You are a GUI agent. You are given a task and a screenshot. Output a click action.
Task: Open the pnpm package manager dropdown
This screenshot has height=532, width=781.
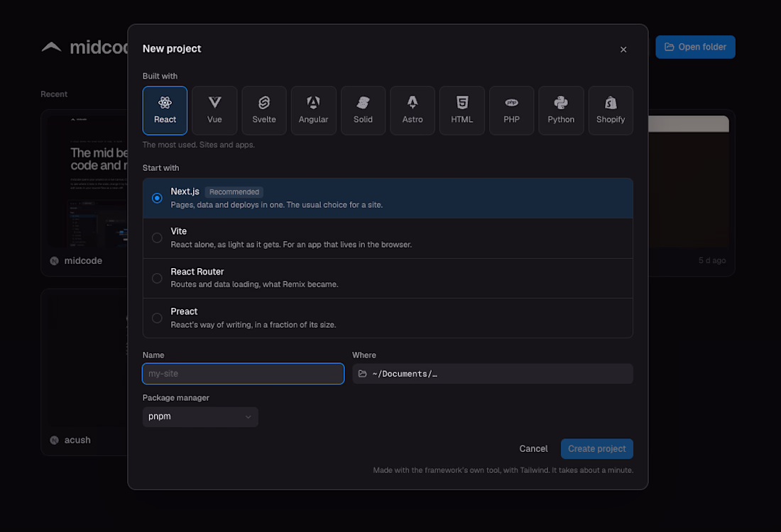pyautogui.click(x=200, y=416)
